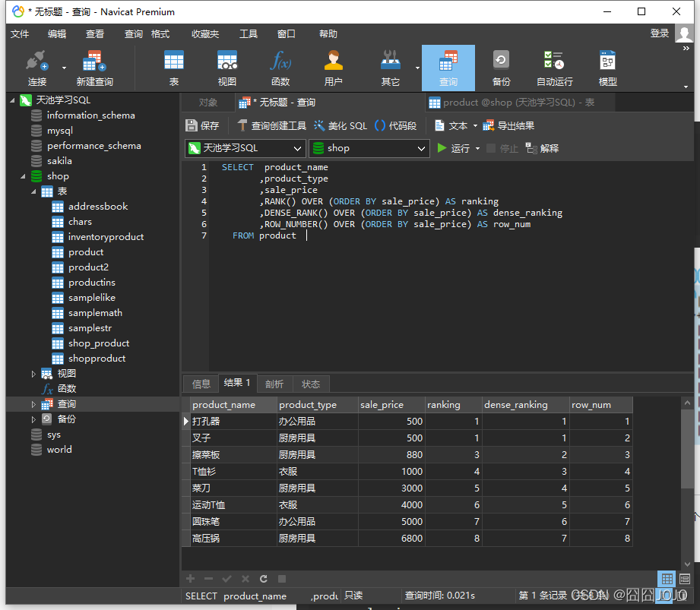Select the Table (表) toolbar icon
Image resolution: width=700 pixels, height=610 pixels.
pos(173,68)
